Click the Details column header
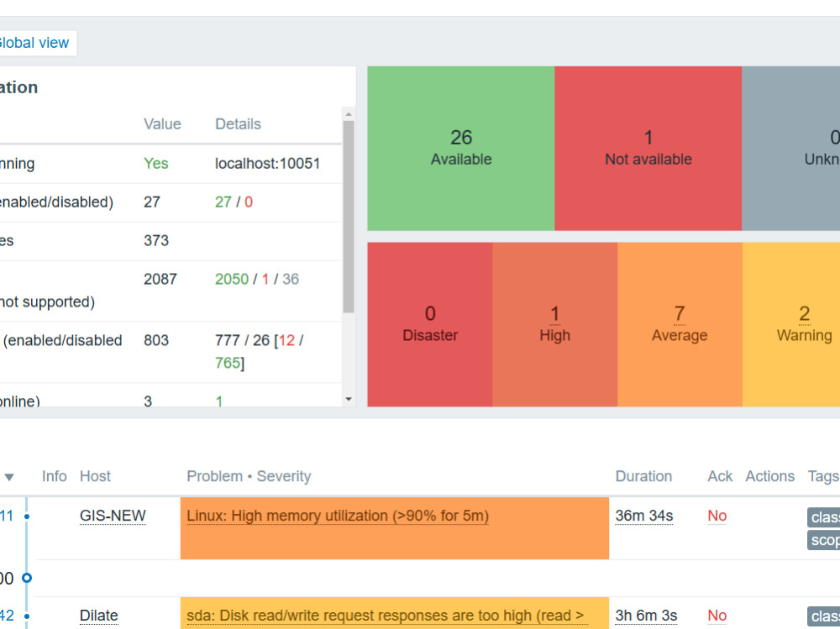This screenshot has width=840, height=629. 238,123
